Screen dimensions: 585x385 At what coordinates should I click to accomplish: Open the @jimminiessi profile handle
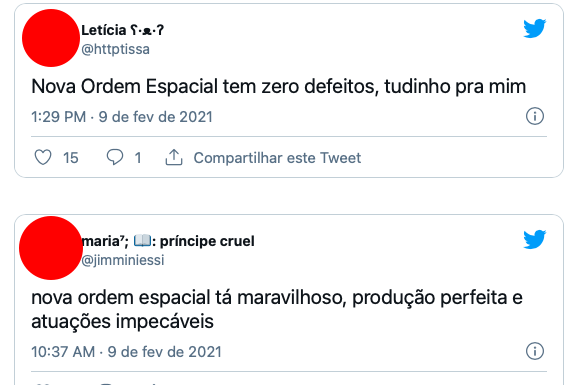[x=123, y=260]
